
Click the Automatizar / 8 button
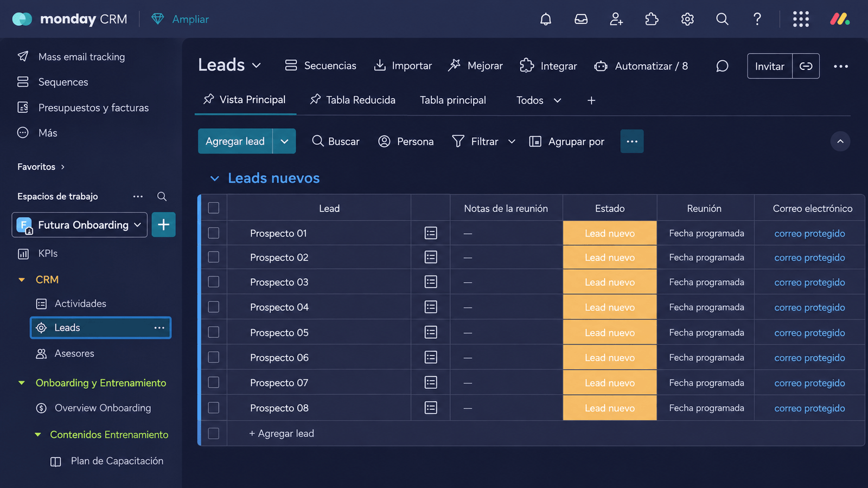point(641,66)
